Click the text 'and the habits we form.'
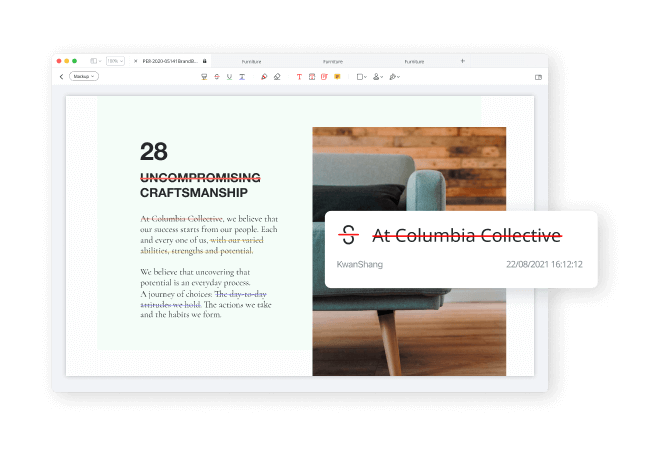 181,315
